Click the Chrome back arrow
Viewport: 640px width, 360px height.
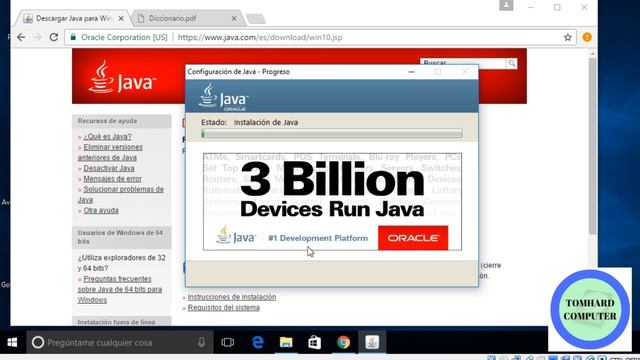point(21,37)
